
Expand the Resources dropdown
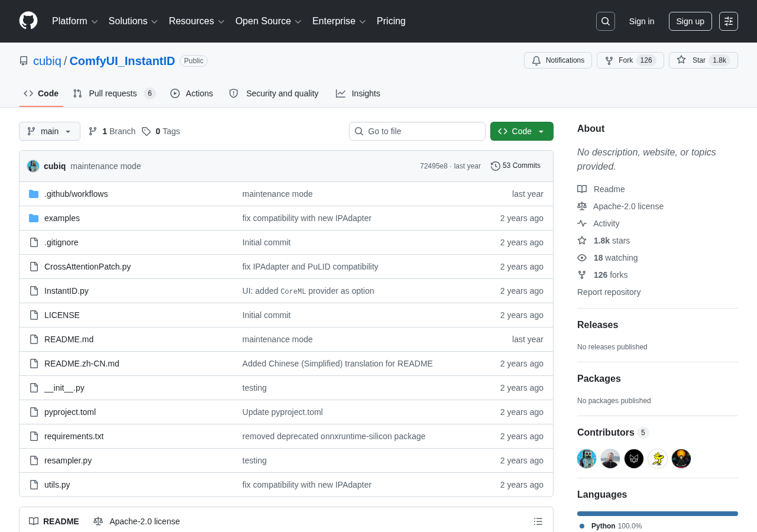tap(196, 21)
